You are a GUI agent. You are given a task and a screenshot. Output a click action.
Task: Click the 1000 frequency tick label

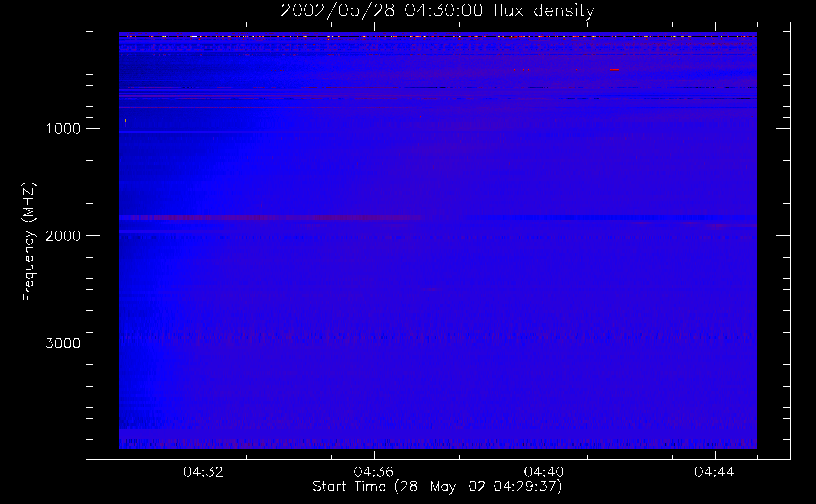click(x=63, y=129)
